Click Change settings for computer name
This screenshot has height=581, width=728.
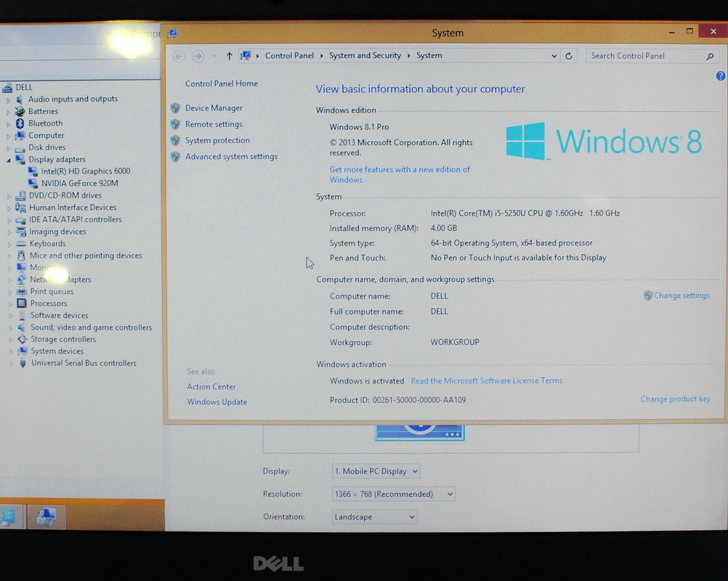[682, 296]
